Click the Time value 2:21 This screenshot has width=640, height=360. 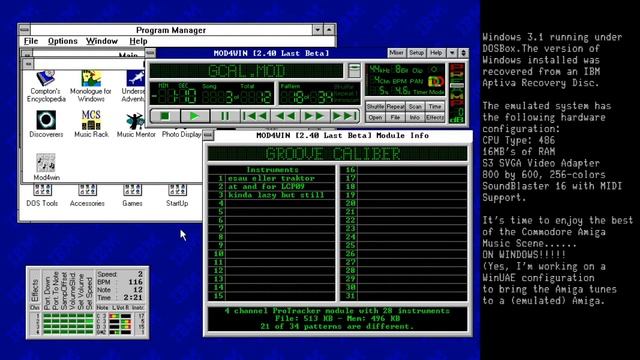(133, 298)
